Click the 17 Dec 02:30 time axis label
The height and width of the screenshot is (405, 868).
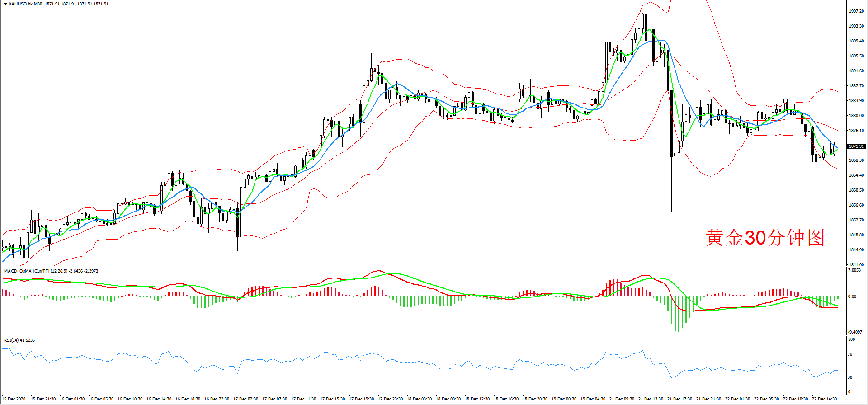pos(245,399)
